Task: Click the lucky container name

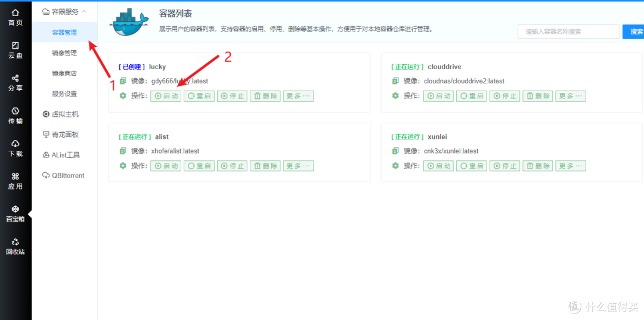Action: pyautogui.click(x=157, y=67)
